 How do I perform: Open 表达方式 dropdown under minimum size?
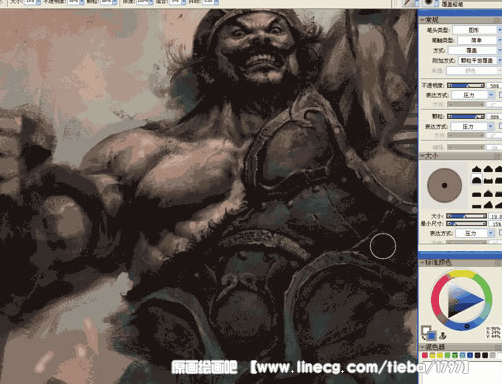[x=475, y=233]
